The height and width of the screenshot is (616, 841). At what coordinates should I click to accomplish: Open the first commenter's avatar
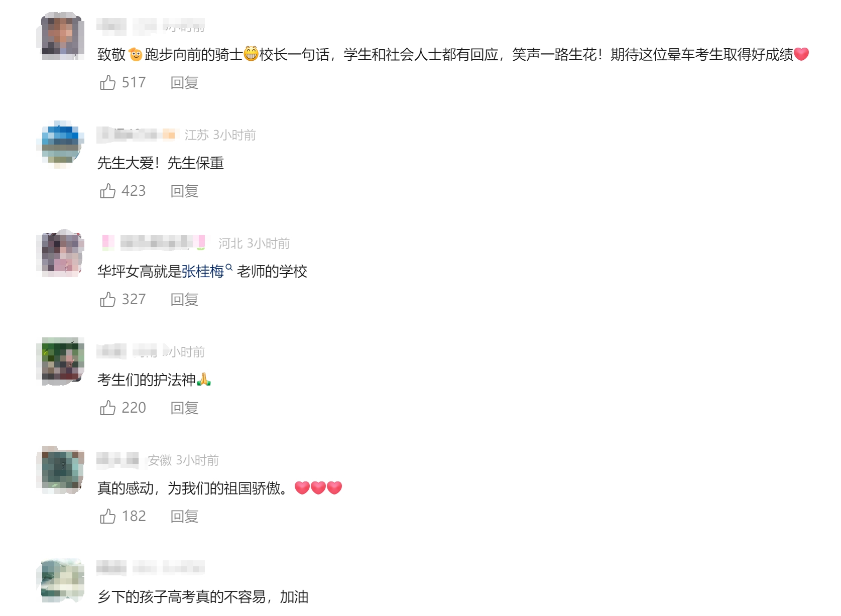tap(61, 36)
